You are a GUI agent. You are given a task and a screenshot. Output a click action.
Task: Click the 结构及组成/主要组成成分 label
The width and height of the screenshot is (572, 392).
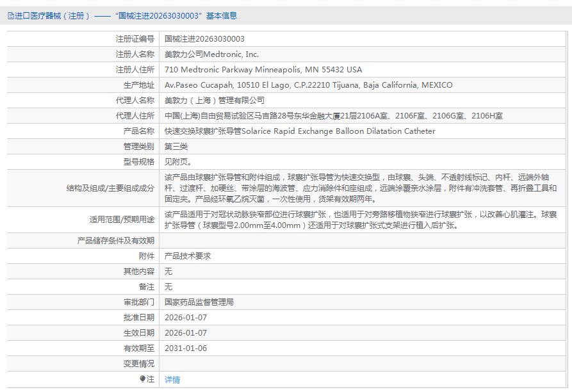(x=110, y=188)
